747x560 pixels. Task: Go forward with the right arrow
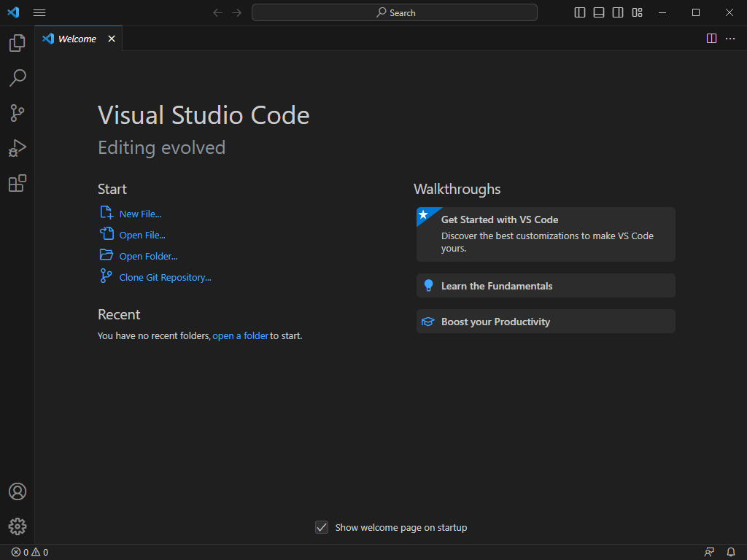237,13
